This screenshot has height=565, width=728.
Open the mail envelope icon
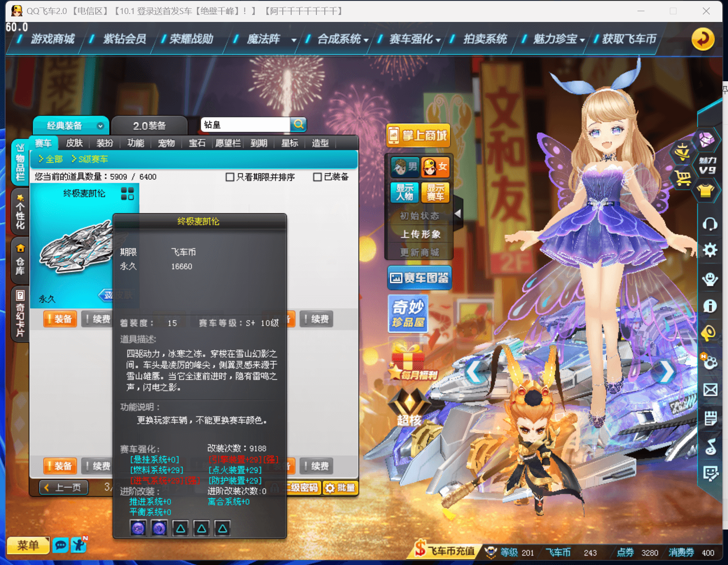[x=710, y=389]
